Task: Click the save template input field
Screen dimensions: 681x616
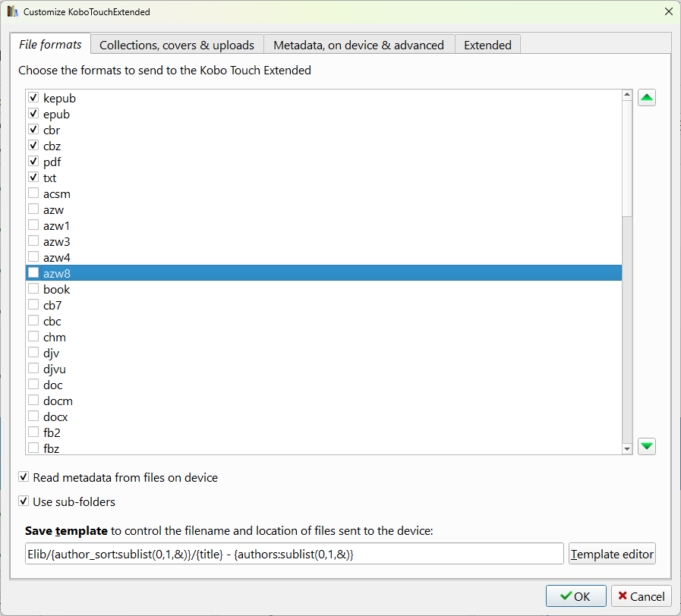Action: [x=295, y=554]
